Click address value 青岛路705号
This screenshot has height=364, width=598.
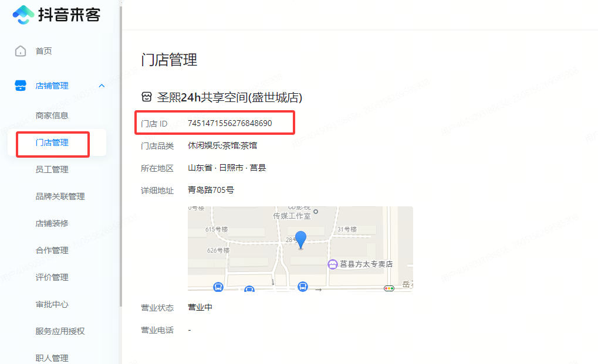click(x=211, y=189)
